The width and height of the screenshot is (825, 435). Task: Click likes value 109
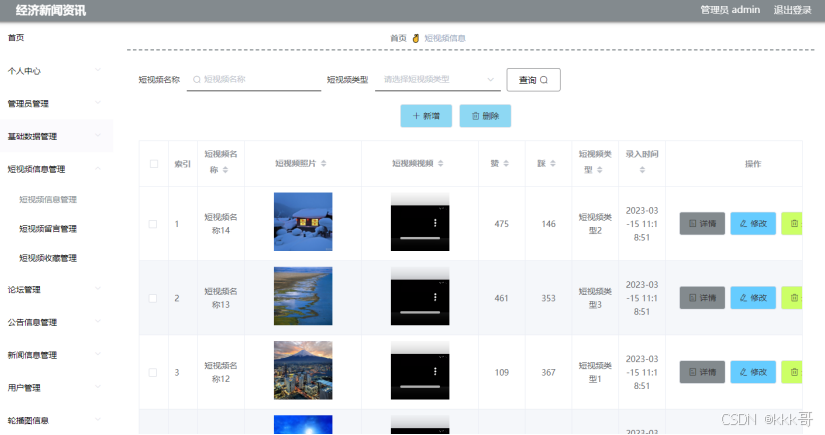(501, 372)
